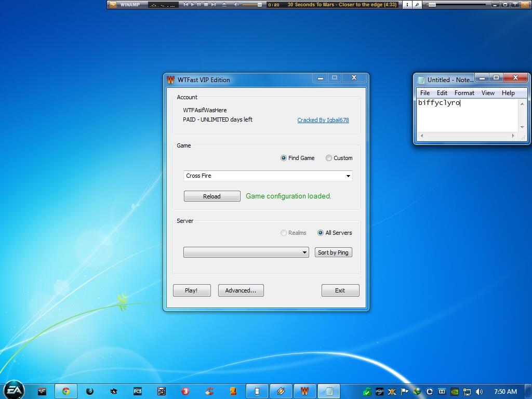Click Notepad vertical scrollbar down arrow
Image resolution: width=532 pixels, height=399 pixels.
click(x=522, y=127)
